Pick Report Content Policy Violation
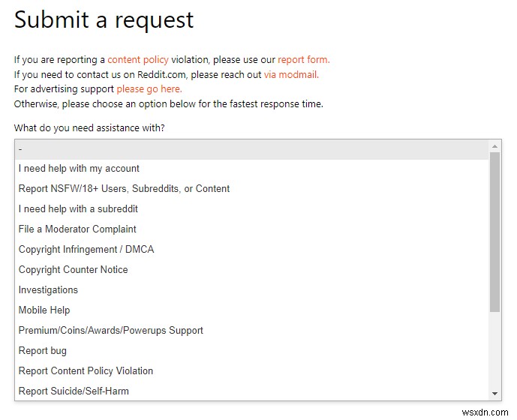This screenshot has width=517, height=420. coord(86,371)
